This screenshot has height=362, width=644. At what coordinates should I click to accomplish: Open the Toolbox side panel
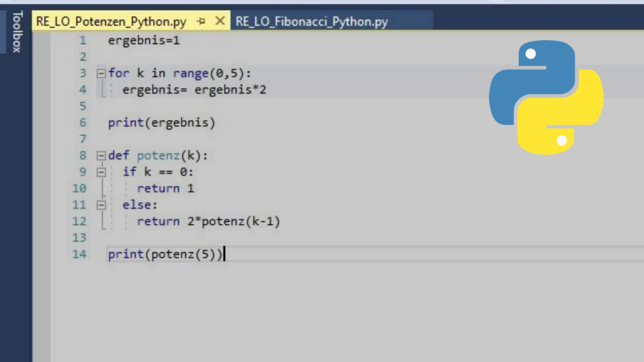pyautogui.click(x=17, y=31)
